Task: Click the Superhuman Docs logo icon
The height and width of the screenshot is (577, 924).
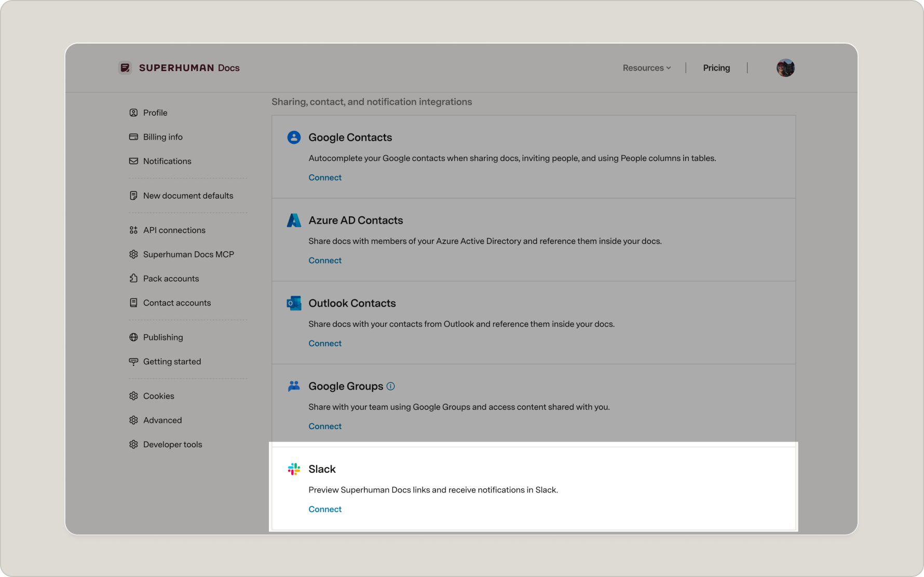Action: pos(125,68)
